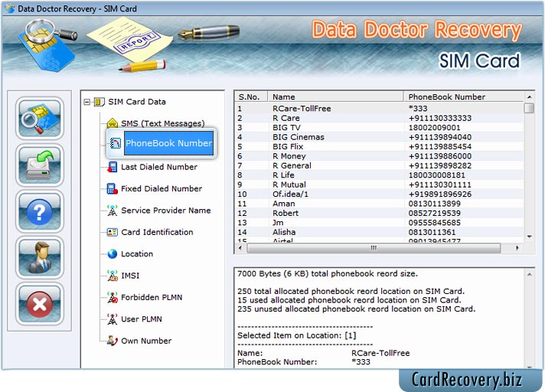This screenshot has height=392, width=545.
Task: Click the Forbidden PLMN tower icon
Action: coord(113,298)
